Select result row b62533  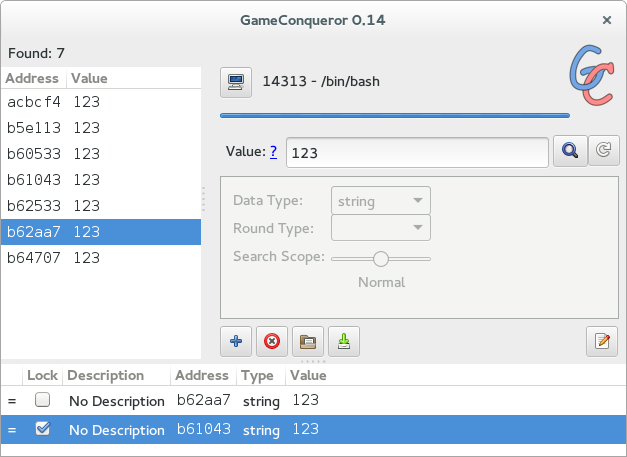[101, 206]
